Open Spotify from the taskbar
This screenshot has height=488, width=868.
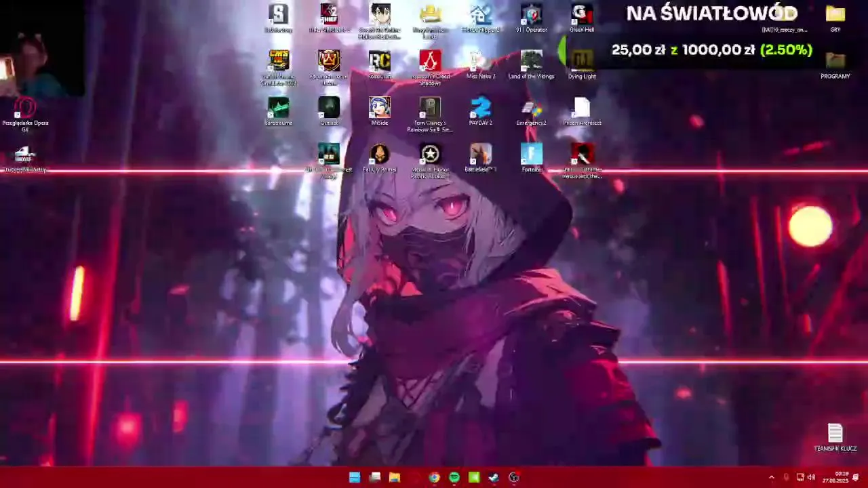click(454, 477)
